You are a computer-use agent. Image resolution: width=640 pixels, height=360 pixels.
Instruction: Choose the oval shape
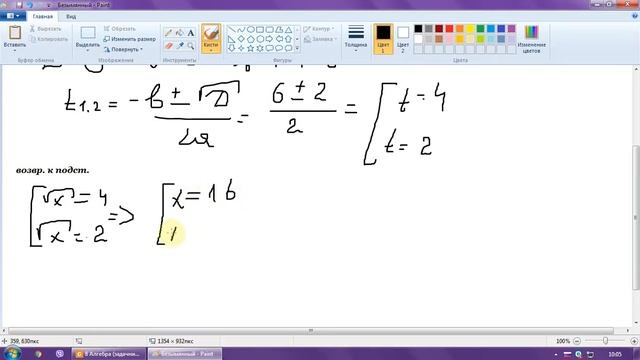(251, 30)
